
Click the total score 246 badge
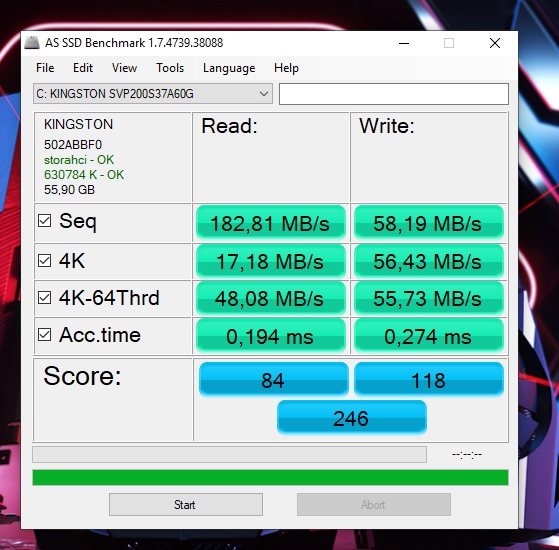click(x=352, y=418)
